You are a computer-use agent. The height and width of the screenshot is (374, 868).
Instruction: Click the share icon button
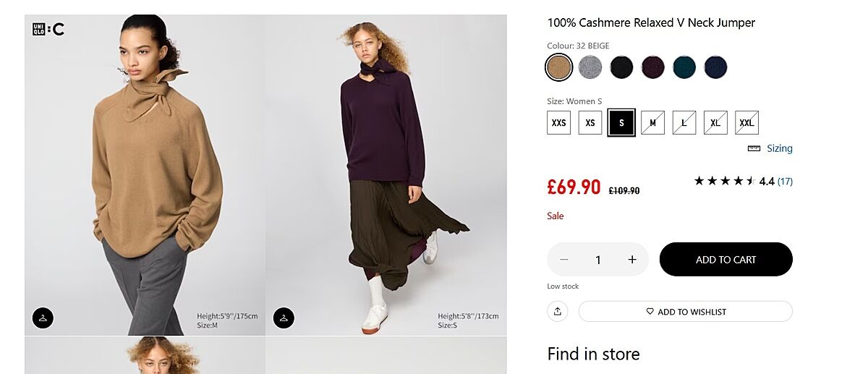click(x=558, y=312)
